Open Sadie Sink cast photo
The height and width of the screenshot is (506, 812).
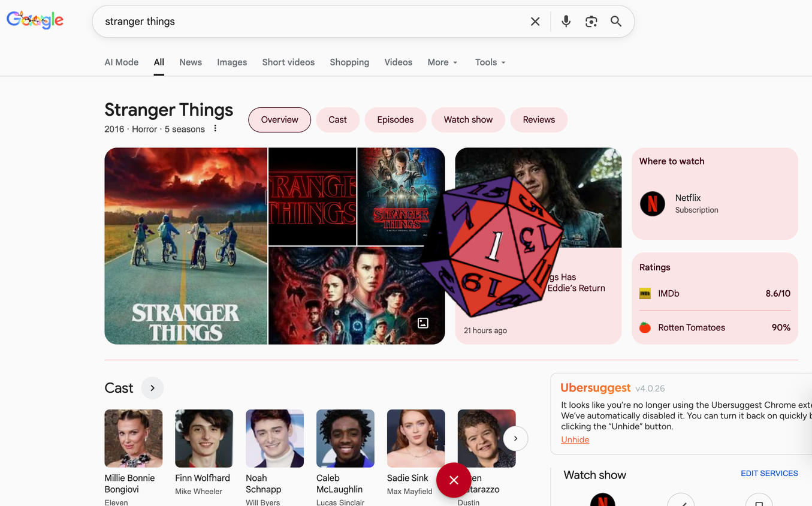point(416,438)
